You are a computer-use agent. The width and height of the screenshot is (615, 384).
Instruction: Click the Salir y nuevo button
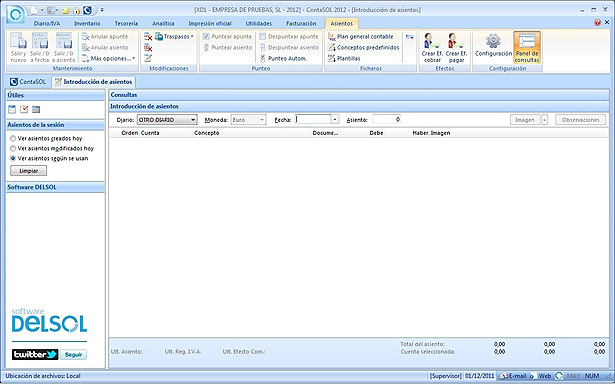tap(18, 47)
